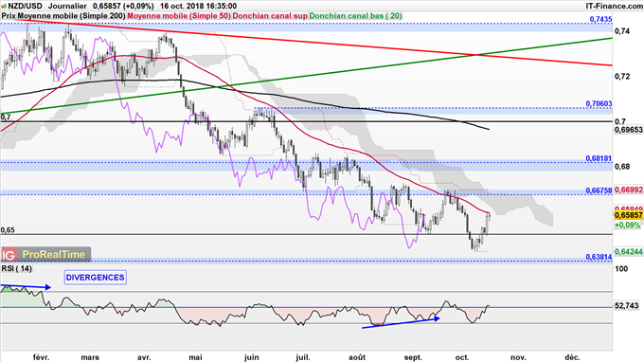Image resolution: width=644 pixels, height=362 pixels.
Task: Click the yellow 0,65857 current price tag
Action: tap(629, 215)
